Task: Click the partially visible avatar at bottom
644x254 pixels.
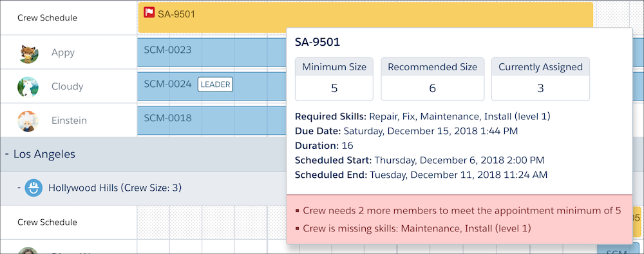Action: [28, 251]
